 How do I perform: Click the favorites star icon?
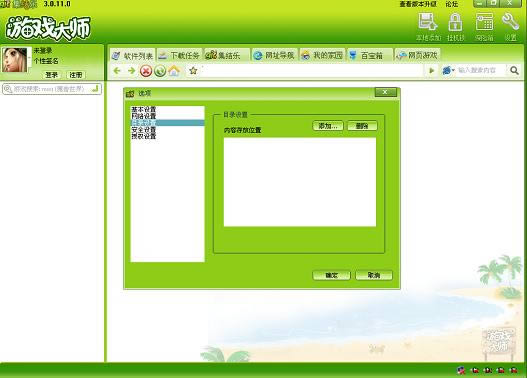(x=193, y=71)
